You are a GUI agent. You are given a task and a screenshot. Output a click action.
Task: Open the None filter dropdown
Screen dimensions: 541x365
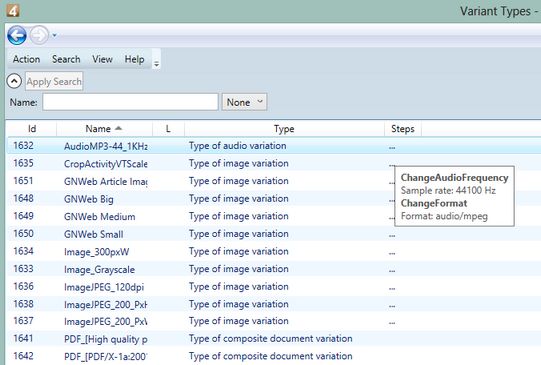point(244,102)
